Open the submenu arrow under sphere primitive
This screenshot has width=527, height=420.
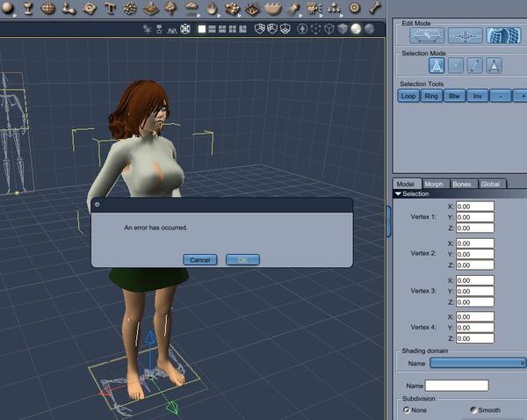tap(14, 16)
